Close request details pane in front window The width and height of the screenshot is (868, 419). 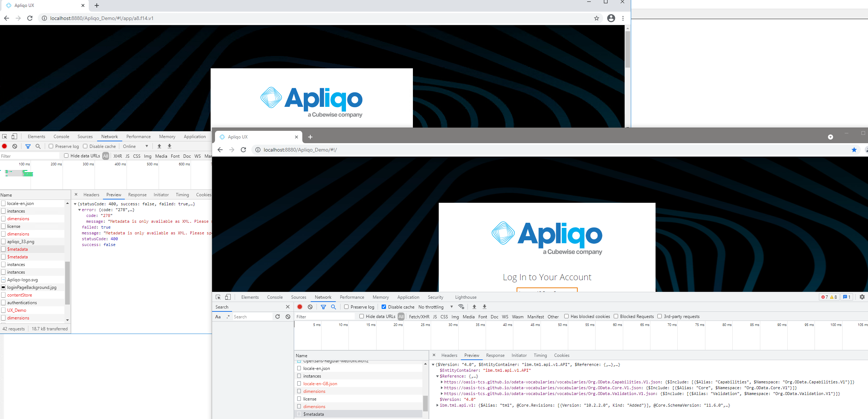point(434,355)
